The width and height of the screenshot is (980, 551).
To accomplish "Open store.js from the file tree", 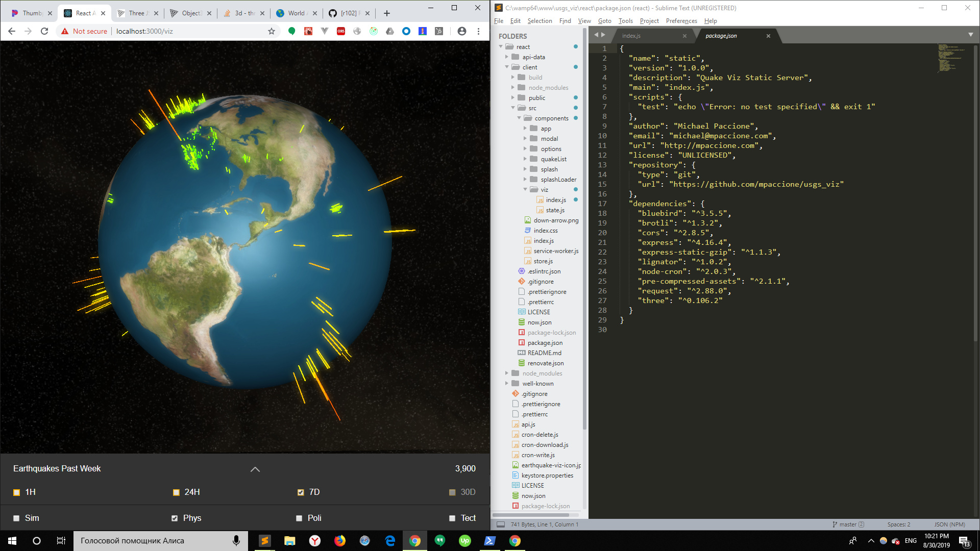I will point(543,261).
